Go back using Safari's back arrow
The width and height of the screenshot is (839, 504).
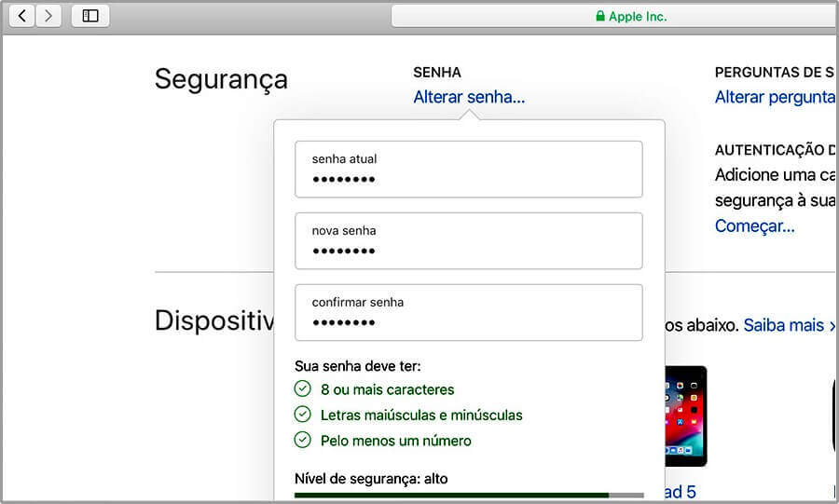pos(22,16)
